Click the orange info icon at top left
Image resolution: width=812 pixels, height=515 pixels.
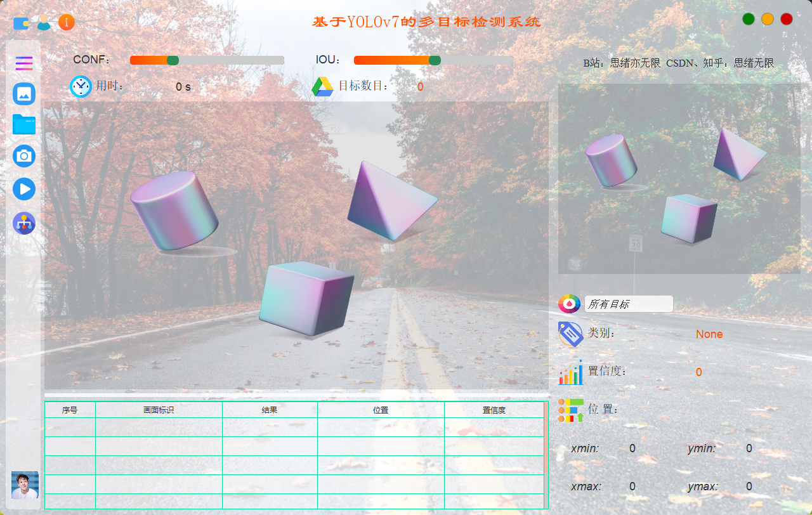67,22
